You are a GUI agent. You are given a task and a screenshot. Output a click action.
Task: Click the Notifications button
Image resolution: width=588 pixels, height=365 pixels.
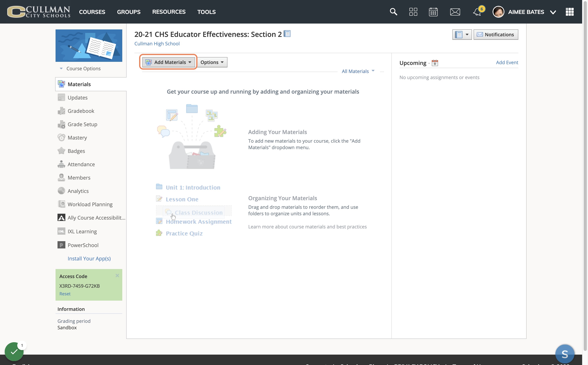pos(496,35)
